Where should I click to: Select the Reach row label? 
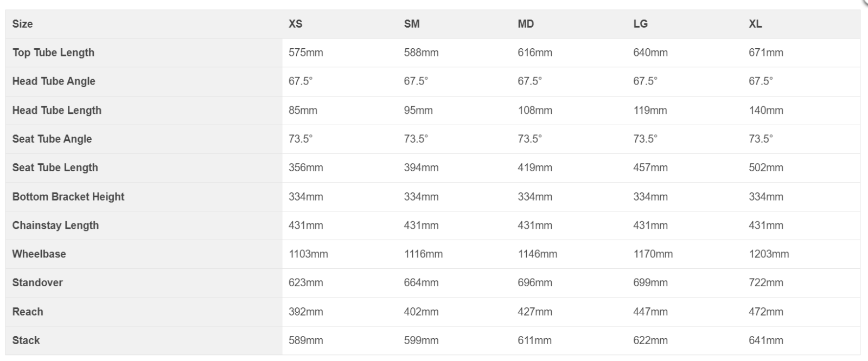pos(28,312)
